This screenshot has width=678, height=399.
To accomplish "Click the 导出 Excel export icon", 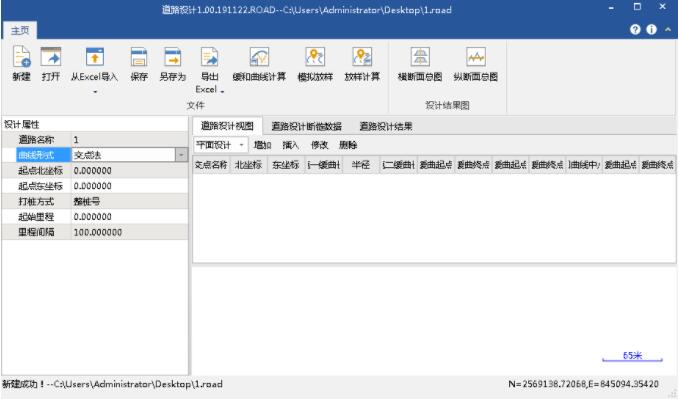I will pos(210,57).
